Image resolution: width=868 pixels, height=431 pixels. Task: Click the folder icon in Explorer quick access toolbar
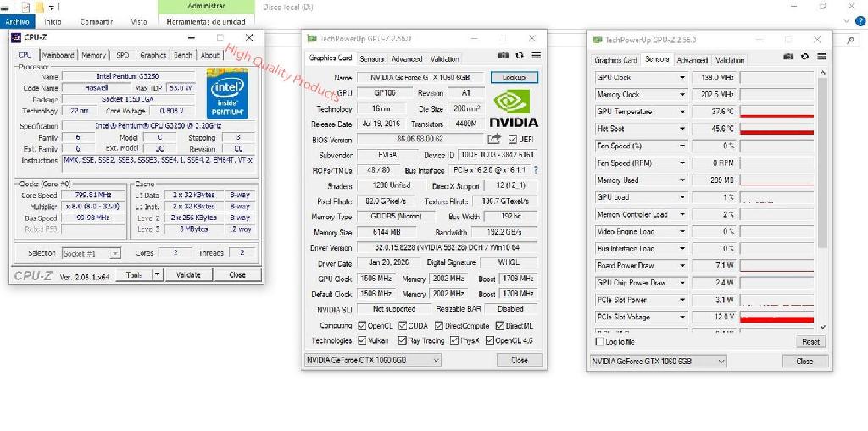tap(39, 7)
